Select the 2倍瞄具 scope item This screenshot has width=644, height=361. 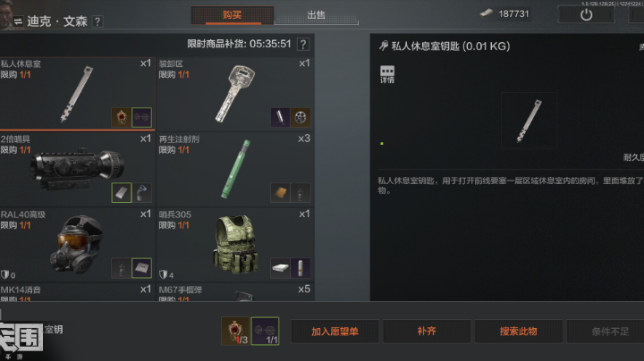click(x=77, y=169)
